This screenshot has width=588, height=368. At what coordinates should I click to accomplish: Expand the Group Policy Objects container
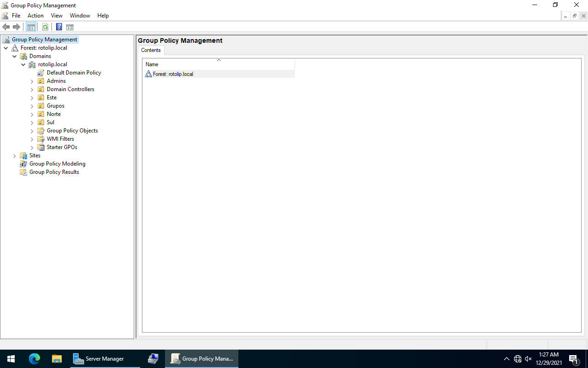31,130
